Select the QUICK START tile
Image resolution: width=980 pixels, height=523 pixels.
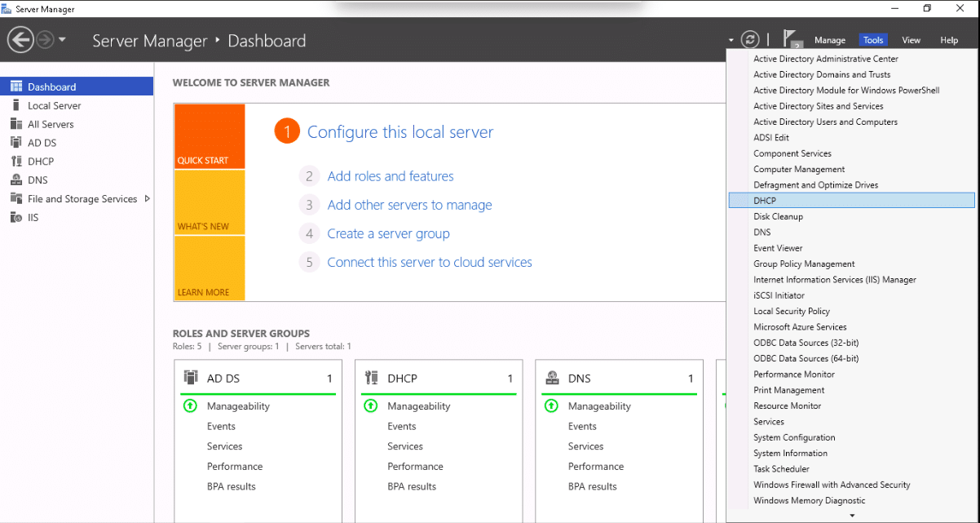tap(210, 136)
